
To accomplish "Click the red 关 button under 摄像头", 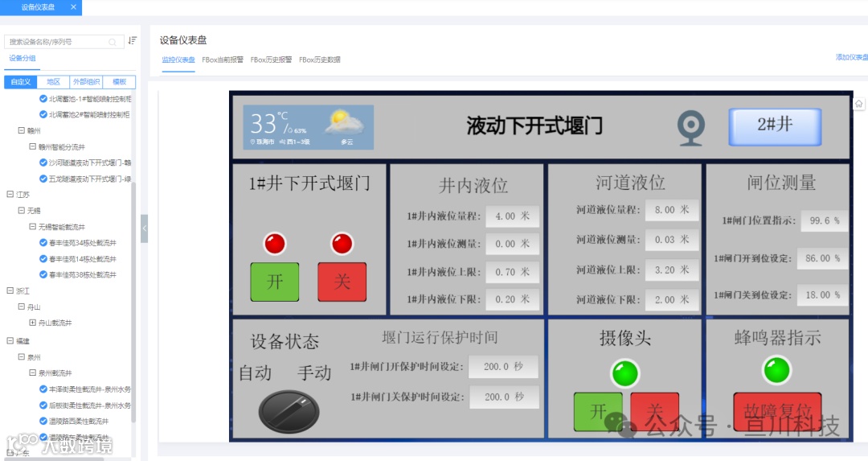I will click(654, 412).
